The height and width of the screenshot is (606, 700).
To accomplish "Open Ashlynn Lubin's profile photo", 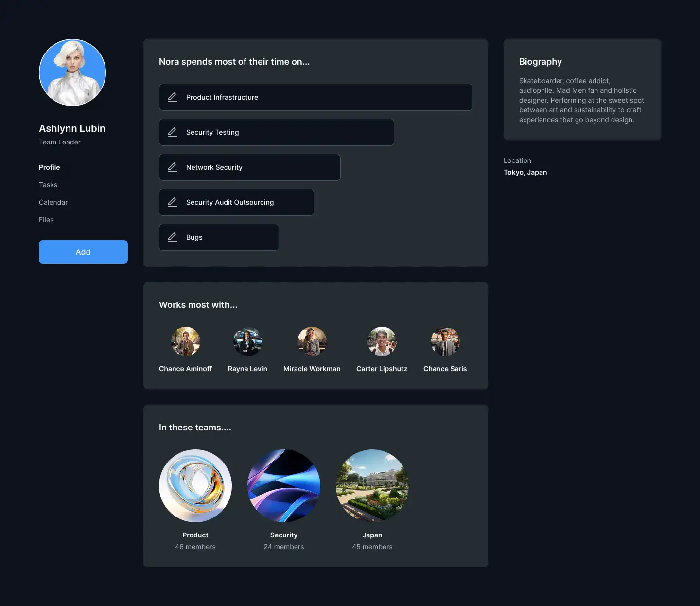I will (72, 72).
